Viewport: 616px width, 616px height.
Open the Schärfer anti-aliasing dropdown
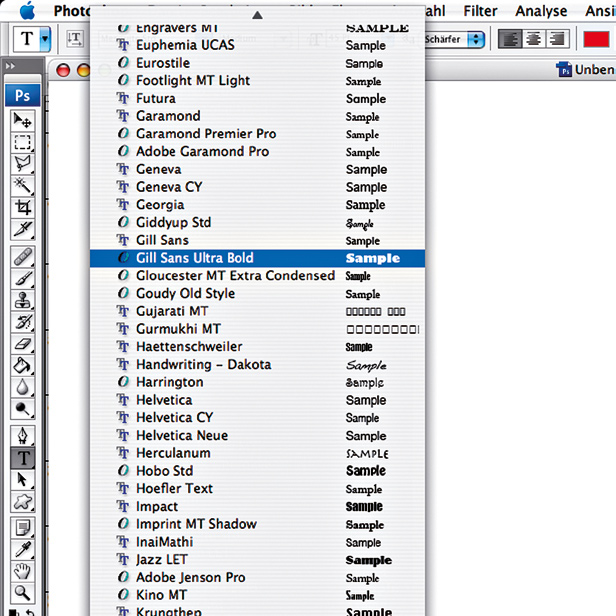pyautogui.click(x=455, y=39)
